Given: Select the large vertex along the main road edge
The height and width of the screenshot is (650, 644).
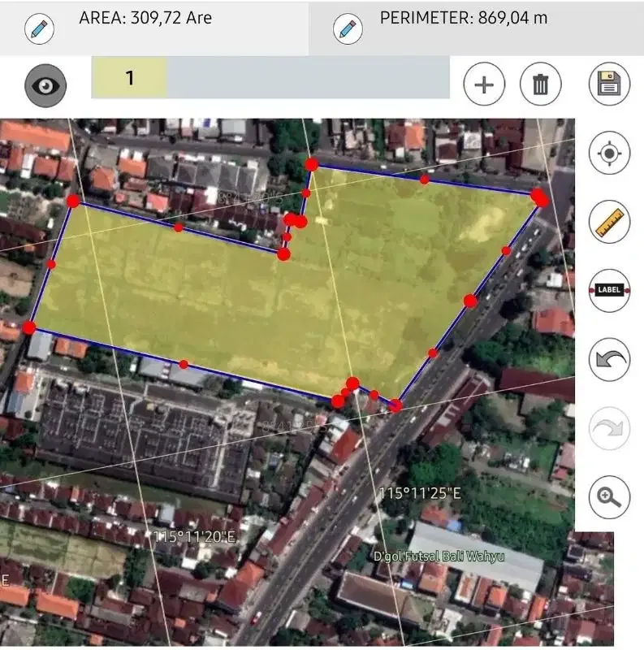Looking at the screenshot, I should [x=470, y=301].
